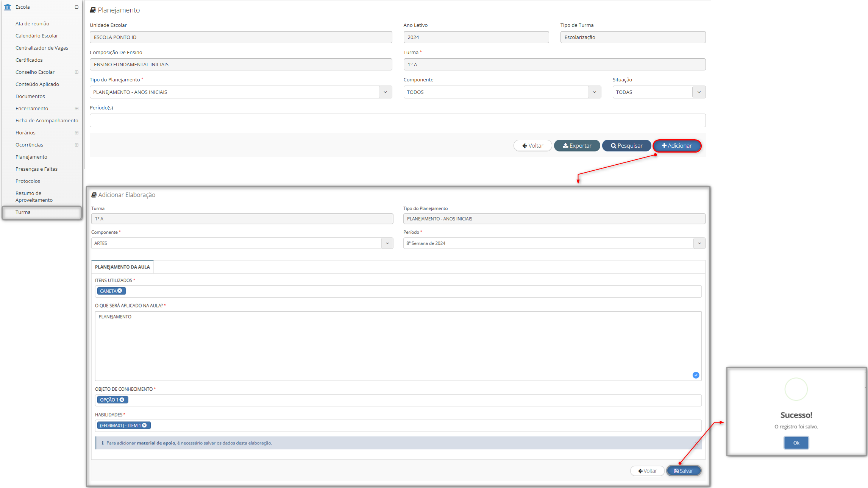Click the Turma field 1º A in filter

pos(554,64)
